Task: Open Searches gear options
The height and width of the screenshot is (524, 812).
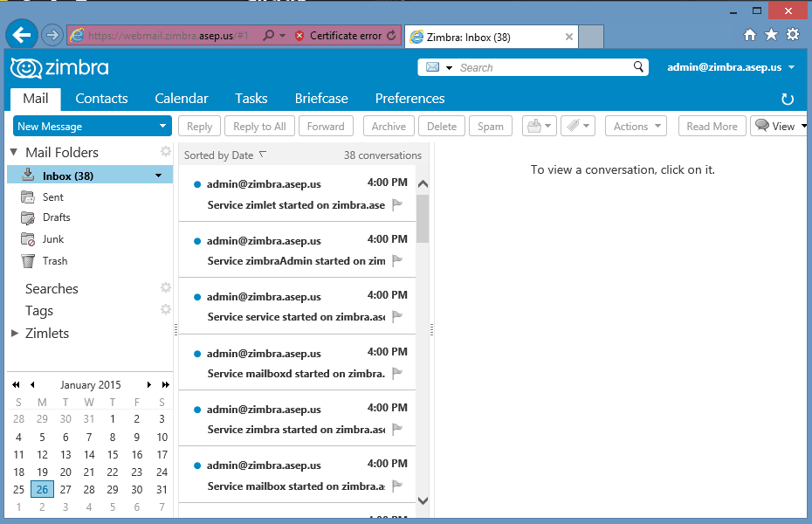Action: [x=165, y=287]
